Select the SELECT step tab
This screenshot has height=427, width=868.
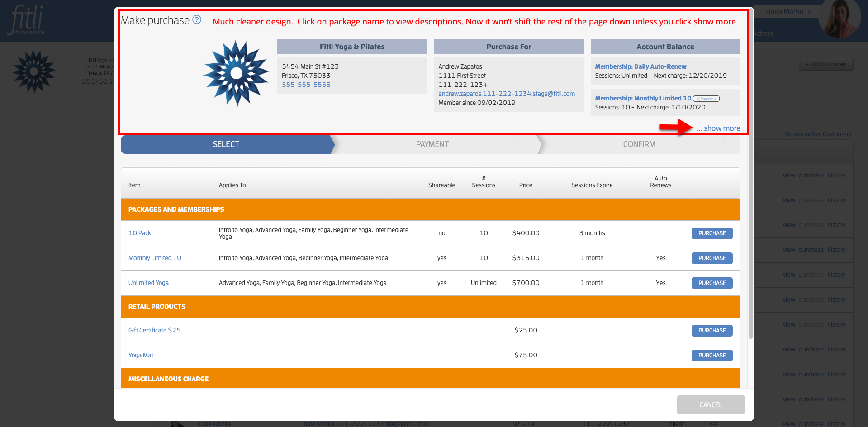(226, 144)
